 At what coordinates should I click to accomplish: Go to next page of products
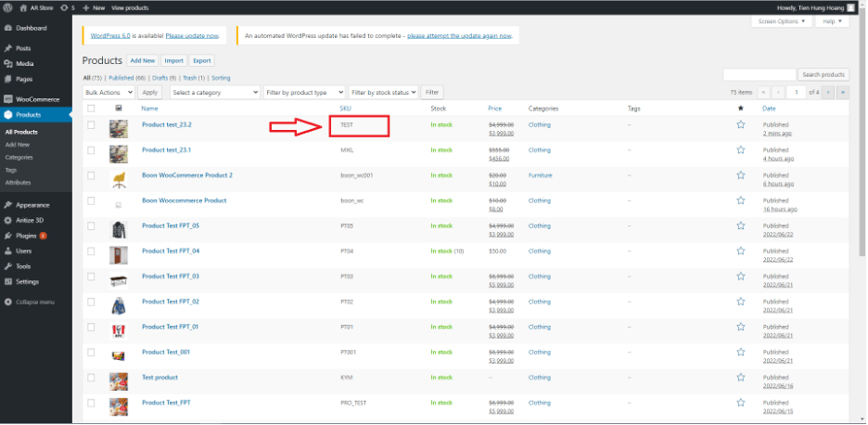coord(828,93)
